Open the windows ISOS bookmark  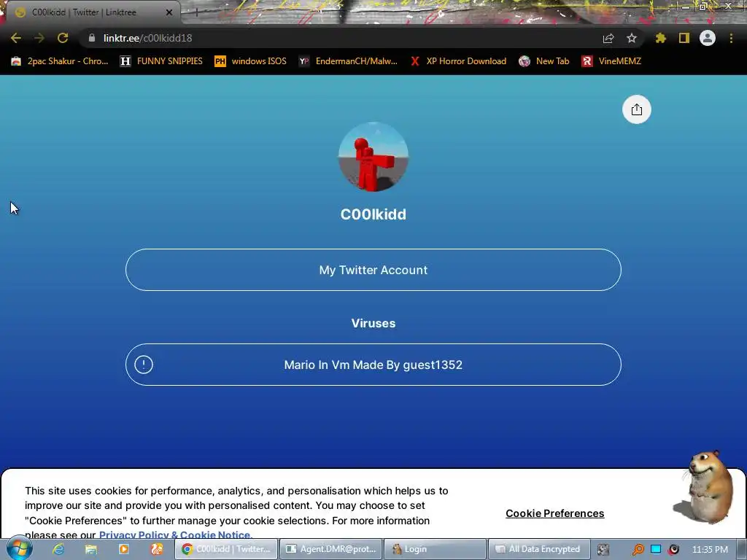(x=251, y=61)
